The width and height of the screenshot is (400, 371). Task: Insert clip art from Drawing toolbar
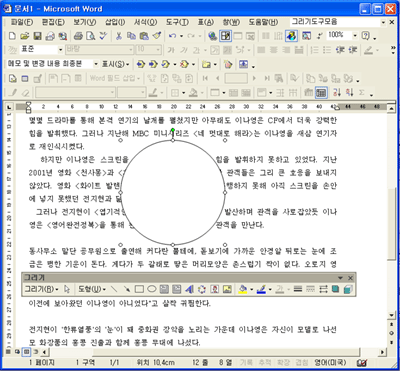click(215, 289)
